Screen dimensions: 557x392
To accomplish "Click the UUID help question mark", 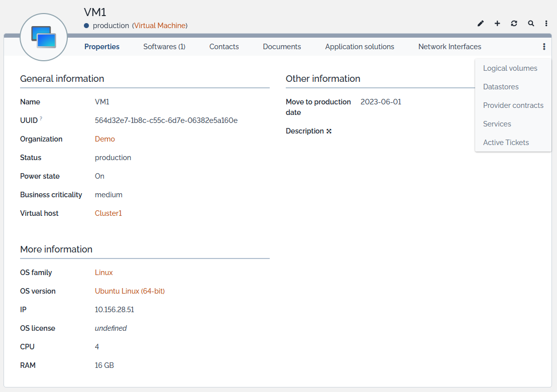I will click(x=41, y=118).
